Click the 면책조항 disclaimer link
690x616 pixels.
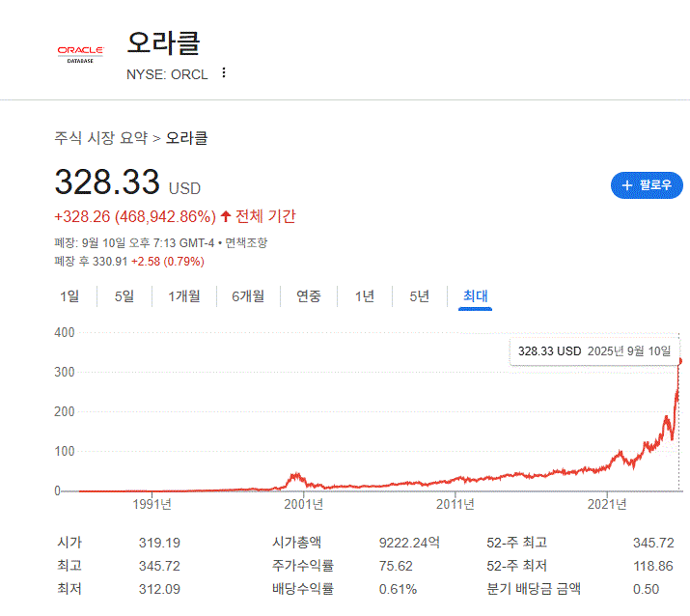click(246, 242)
